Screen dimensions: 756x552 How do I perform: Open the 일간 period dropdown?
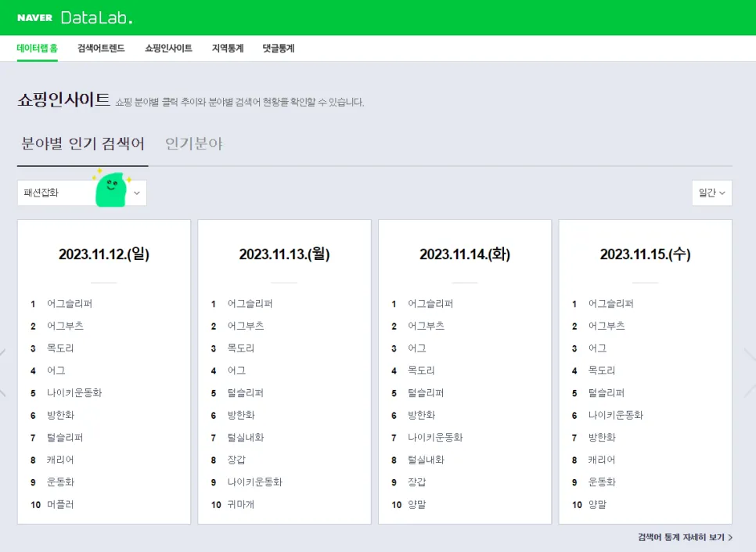tap(711, 193)
